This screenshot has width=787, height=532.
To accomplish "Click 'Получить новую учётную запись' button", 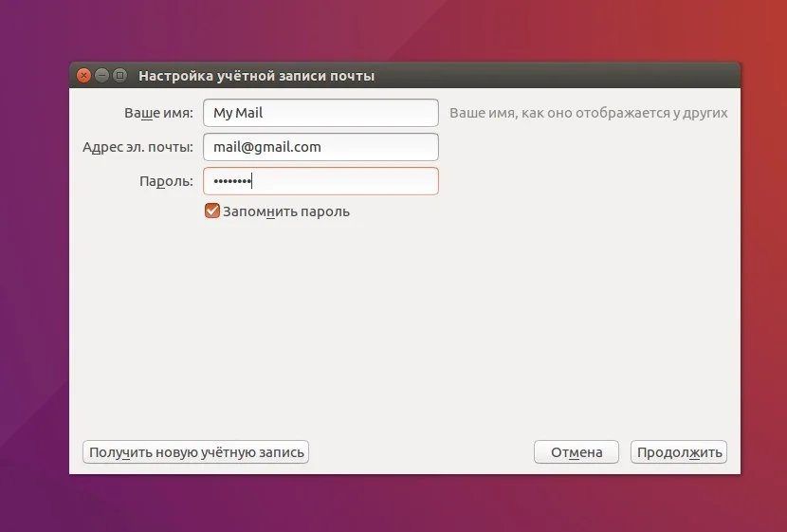I will [195, 452].
